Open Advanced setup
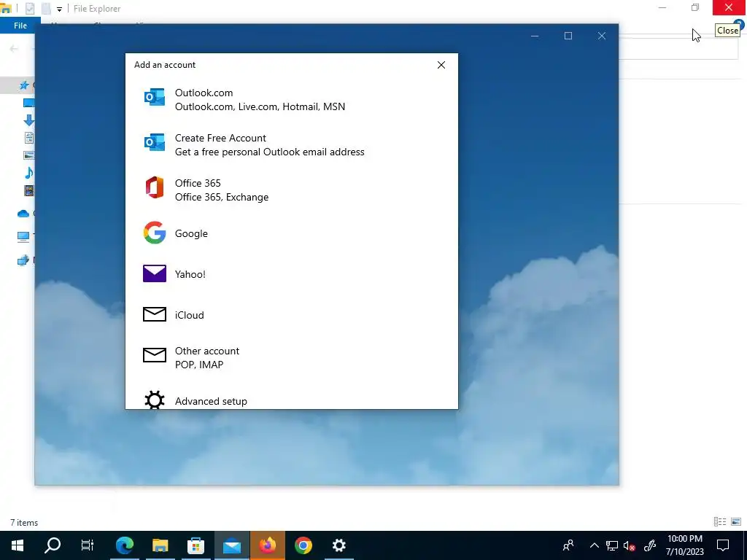Image resolution: width=747 pixels, height=560 pixels. click(292, 399)
